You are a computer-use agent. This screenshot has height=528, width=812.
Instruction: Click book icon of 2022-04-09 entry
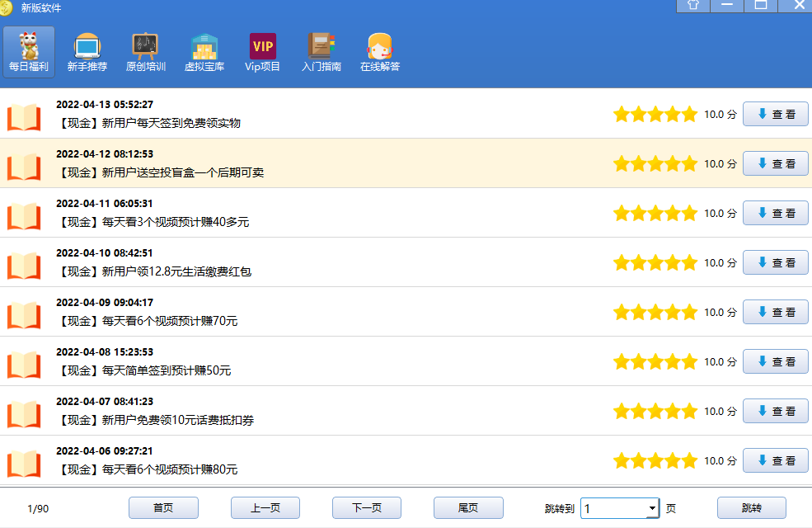24,314
